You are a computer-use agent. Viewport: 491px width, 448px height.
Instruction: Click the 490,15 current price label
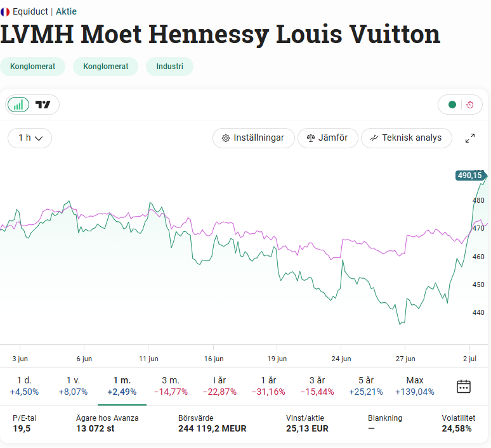(x=470, y=176)
